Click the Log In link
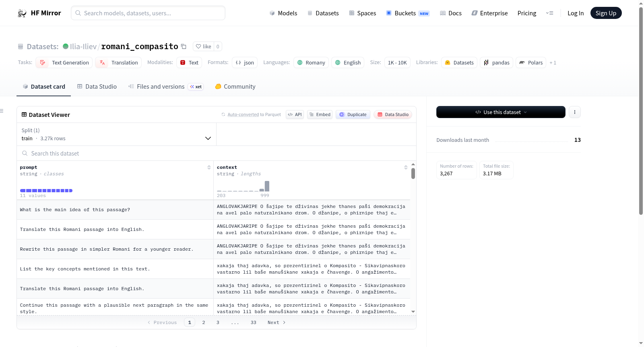Screen dimensions: 644x347 tap(576, 13)
